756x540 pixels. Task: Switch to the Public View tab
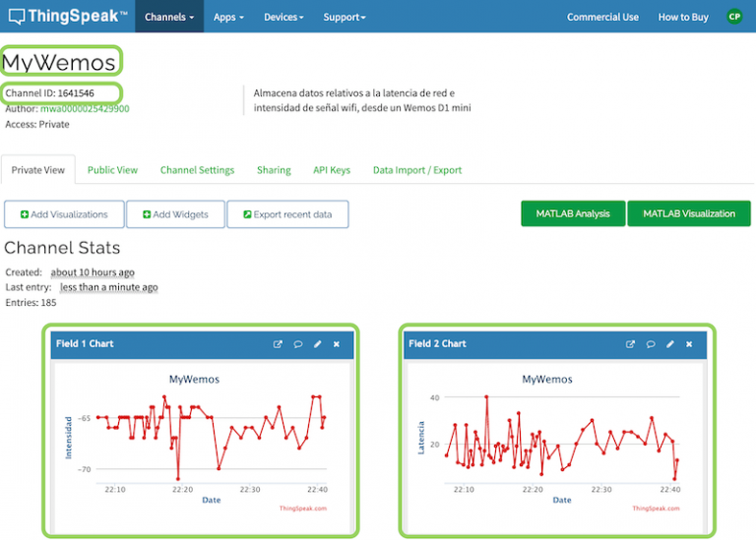(112, 170)
